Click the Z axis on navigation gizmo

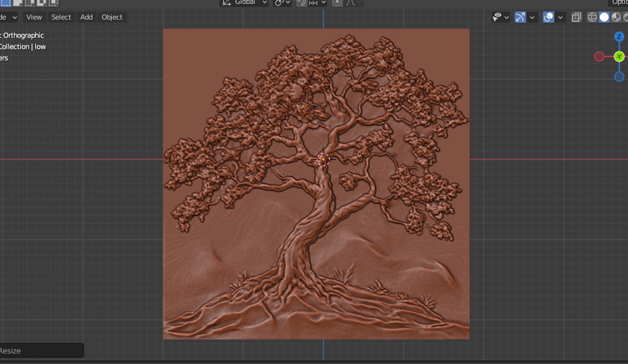(x=619, y=36)
